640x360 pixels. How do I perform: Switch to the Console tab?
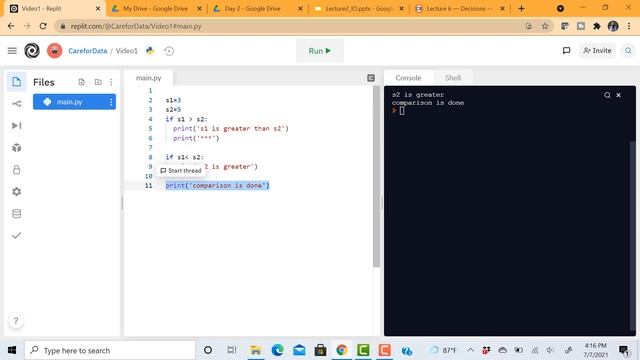tap(408, 78)
